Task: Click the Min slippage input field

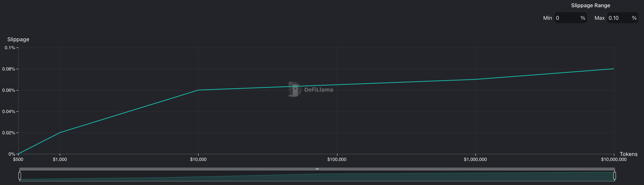Action: pos(571,18)
